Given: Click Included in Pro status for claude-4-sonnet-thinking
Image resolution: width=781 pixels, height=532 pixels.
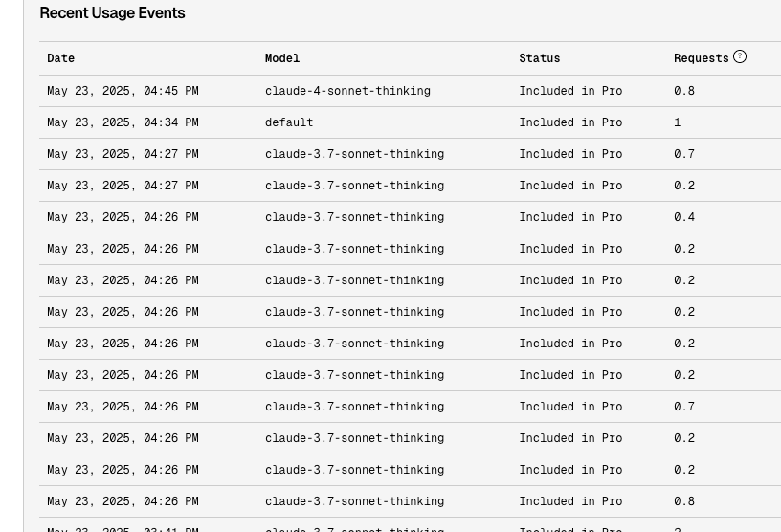Looking at the screenshot, I should pos(570,91).
